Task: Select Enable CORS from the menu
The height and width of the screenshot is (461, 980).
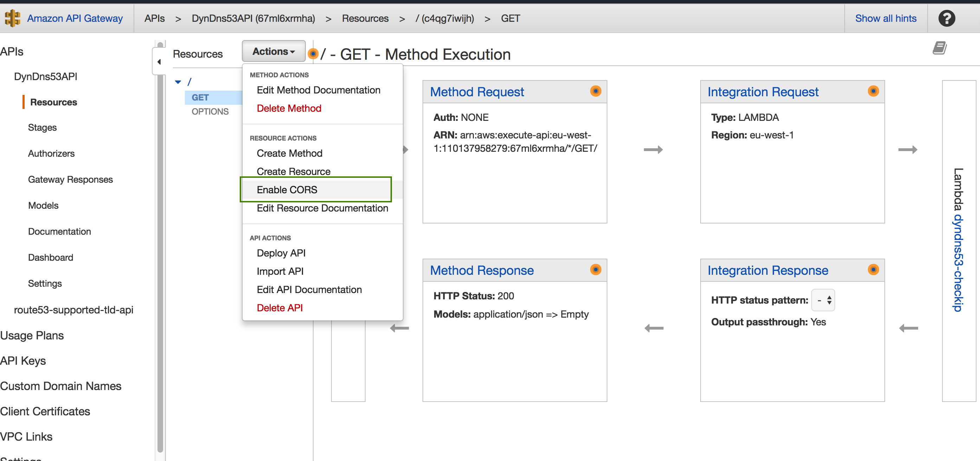Action: tap(287, 189)
